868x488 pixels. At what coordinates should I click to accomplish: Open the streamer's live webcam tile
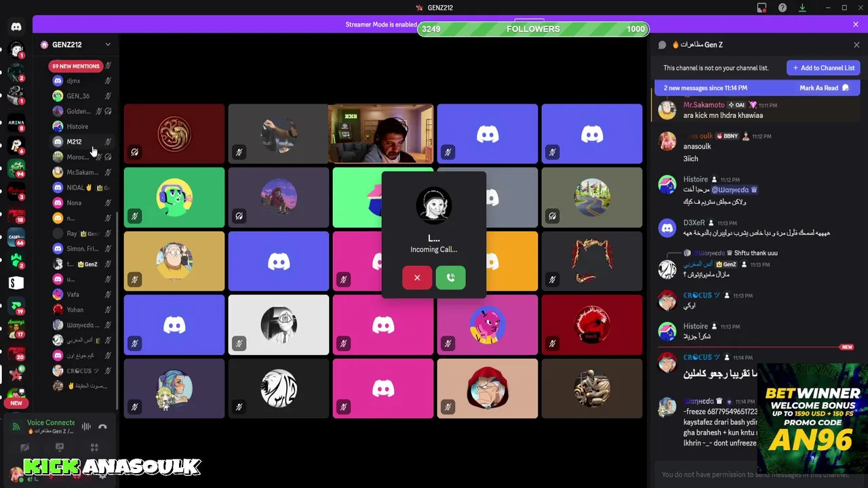380,134
